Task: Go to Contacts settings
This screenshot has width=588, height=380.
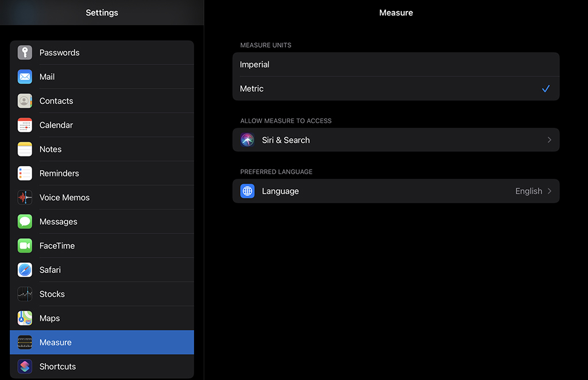Action: (102, 101)
